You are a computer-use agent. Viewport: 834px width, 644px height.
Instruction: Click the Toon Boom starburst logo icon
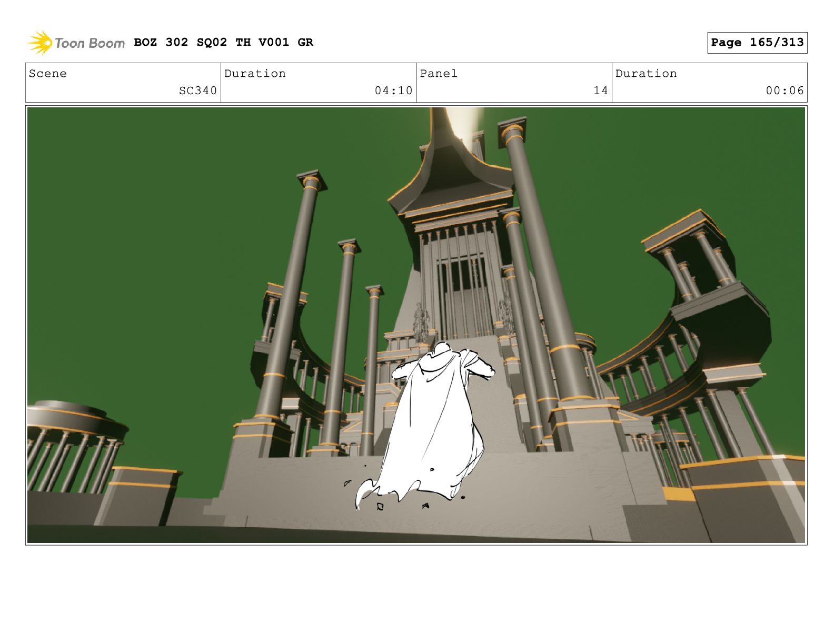pyautogui.click(x=40, y=43)
